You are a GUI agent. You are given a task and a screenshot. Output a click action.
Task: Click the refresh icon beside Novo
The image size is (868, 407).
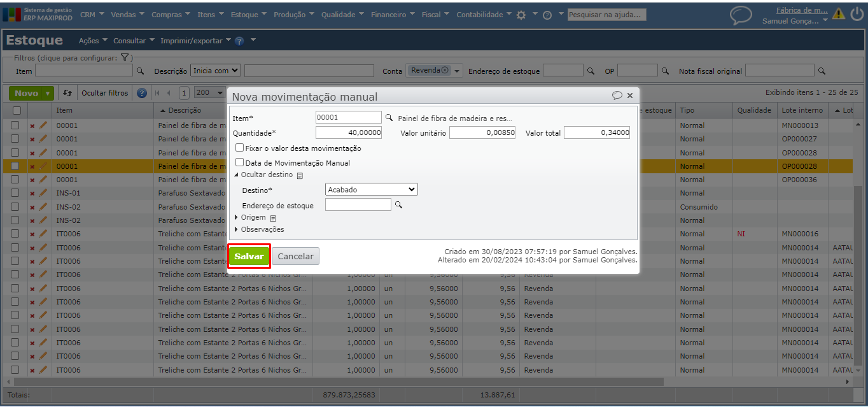point(67,93)
